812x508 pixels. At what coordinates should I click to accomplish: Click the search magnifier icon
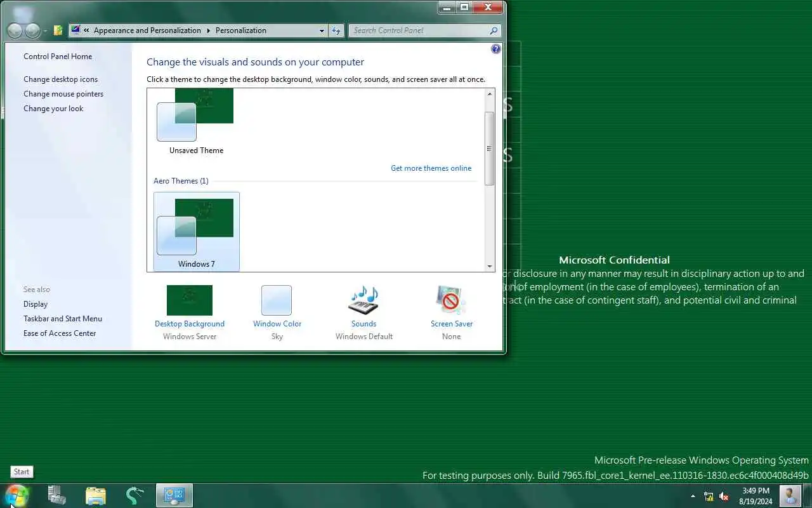(494, 30)
